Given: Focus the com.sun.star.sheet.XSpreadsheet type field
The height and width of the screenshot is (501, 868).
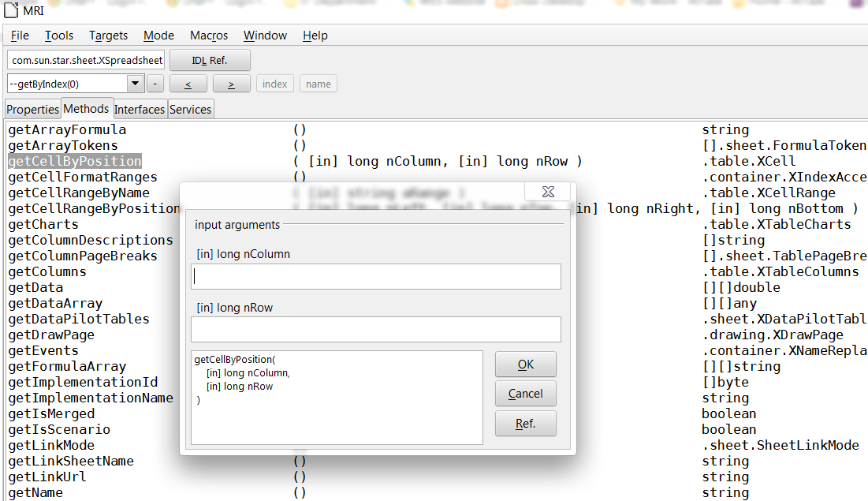Looking at the screenshot, I should point(87,60).
